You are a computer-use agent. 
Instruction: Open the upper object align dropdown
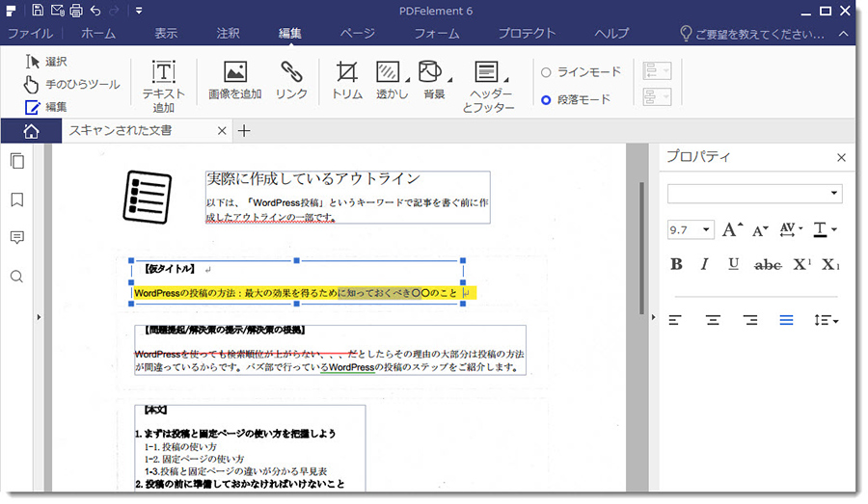(657, 70)
